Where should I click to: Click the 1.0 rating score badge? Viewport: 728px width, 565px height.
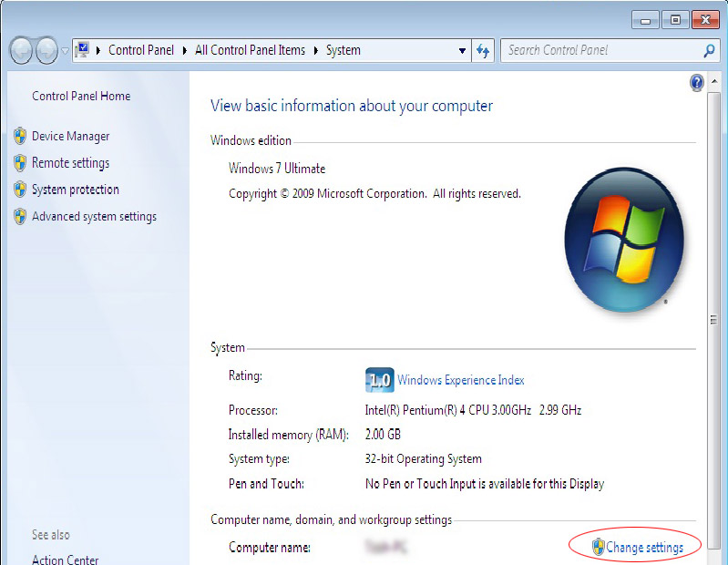(x=379, y=380)
